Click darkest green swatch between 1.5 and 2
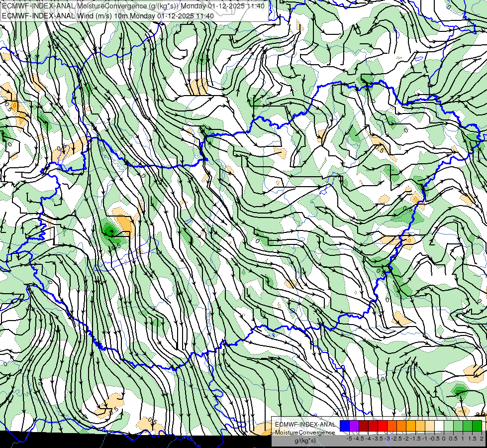The height and width of the screenshot is (448, 487). [477, 426]
